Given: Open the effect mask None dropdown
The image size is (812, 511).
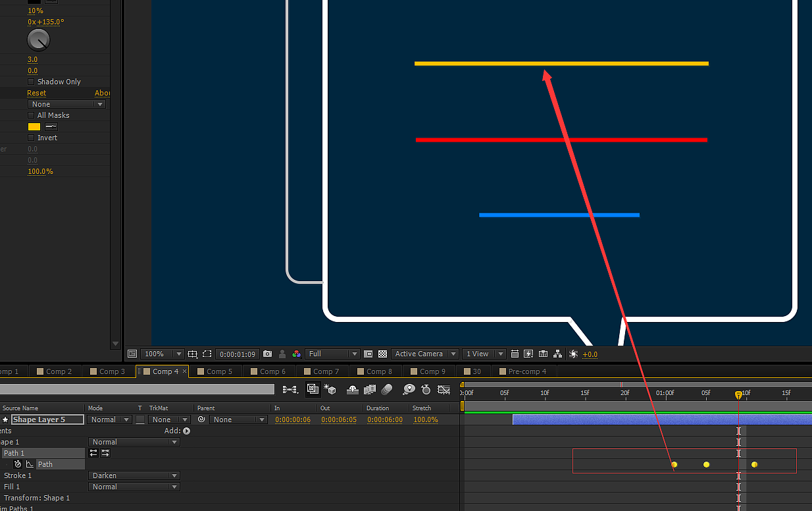Looking at the screenshot, I should point(66,104).
